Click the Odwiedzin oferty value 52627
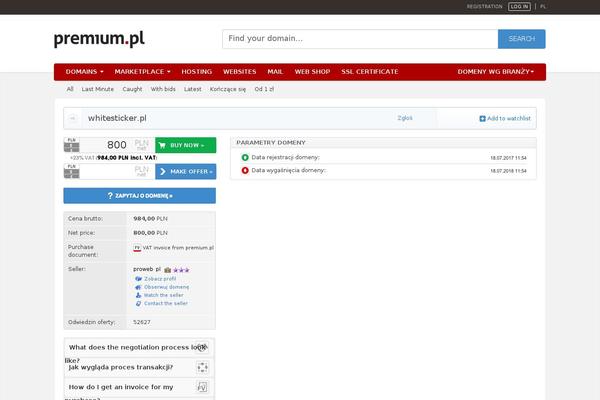Viewport: 600px width, 400px height. click(x=142, y=322)
